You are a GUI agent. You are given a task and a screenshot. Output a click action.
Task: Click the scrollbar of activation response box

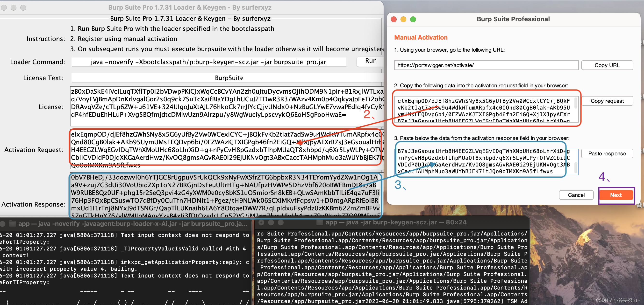click(576, 167)
